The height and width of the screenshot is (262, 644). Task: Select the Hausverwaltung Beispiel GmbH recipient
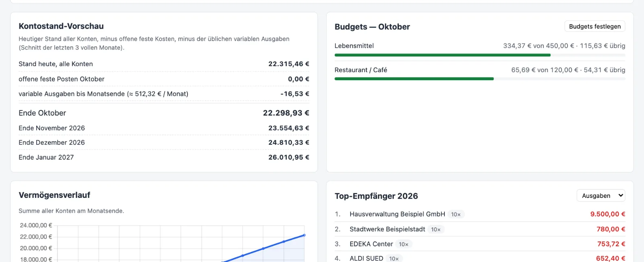(397, 214)
